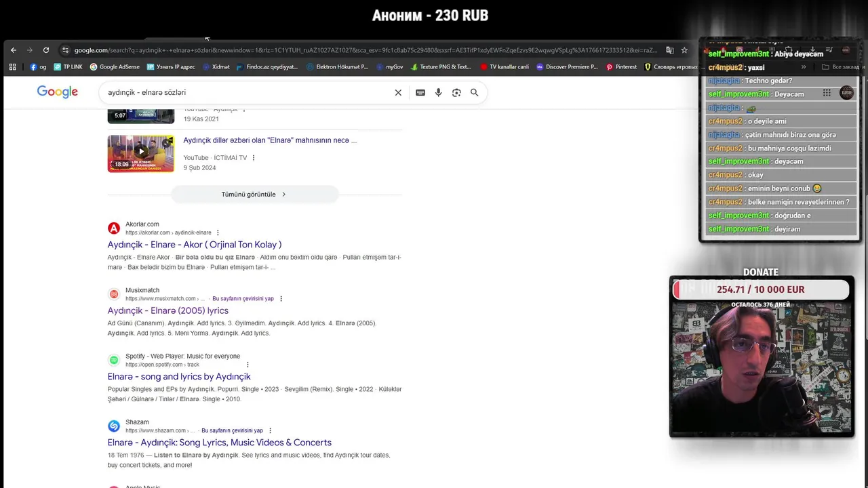Open the TP LINK bookmark

68,67
